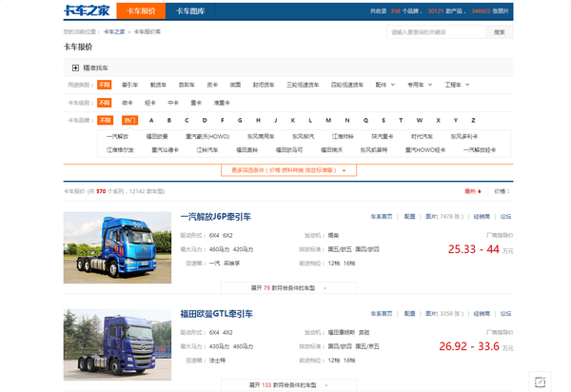Select brand letter Z
The height and width of the screenshot is (392, 571).
(473, 120)
